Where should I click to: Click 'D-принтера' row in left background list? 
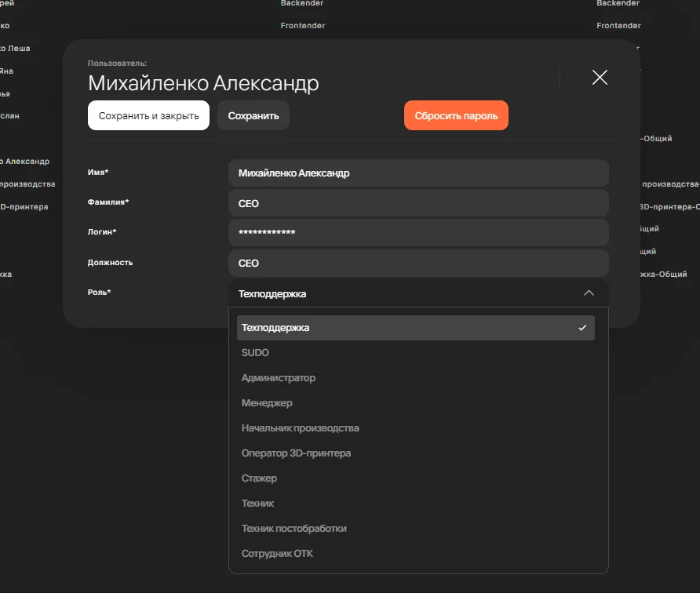(x=24, y=206)
